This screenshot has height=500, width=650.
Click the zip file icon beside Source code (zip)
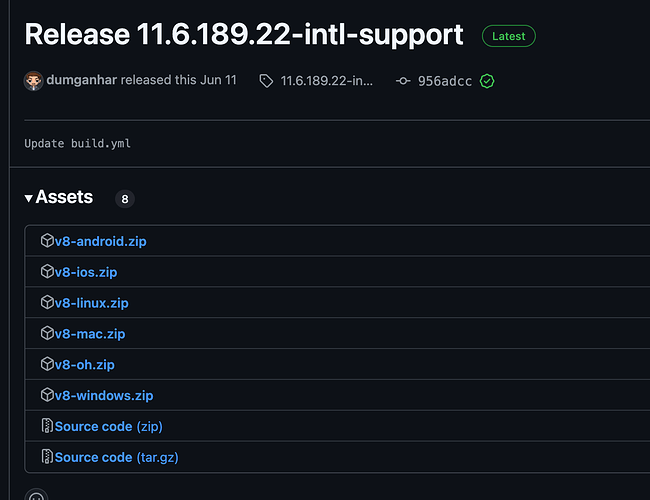(46, 427)
